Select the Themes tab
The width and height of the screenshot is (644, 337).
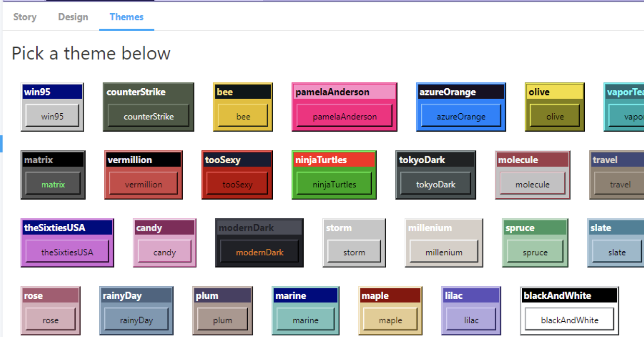126,17
